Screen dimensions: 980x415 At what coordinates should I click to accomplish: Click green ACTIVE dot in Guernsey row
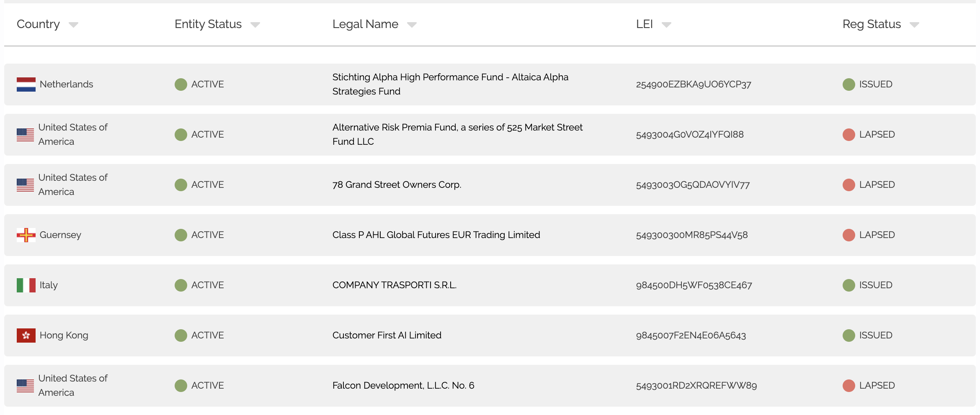[181, 235]
